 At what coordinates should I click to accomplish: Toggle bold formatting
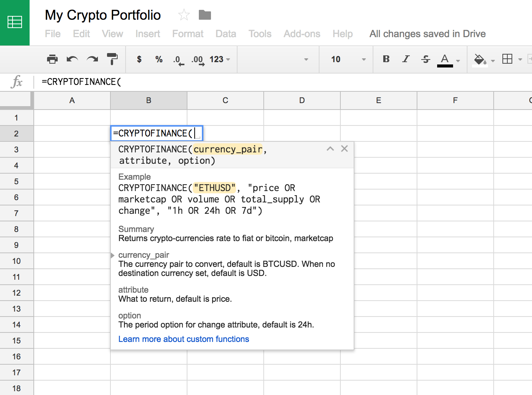[x=386, y=59]
